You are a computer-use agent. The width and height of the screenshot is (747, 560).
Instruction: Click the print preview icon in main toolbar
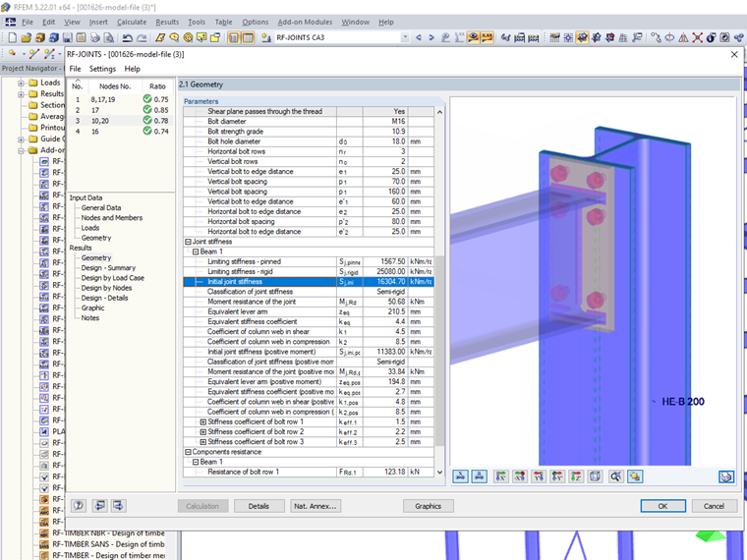[x=109, y=37]
